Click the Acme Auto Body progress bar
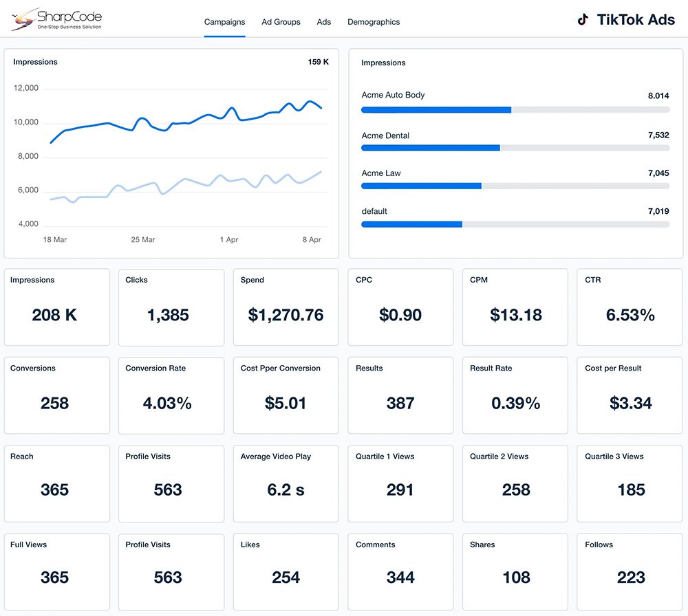This screenshot has height=616, width=688. [x=515, y=109]
